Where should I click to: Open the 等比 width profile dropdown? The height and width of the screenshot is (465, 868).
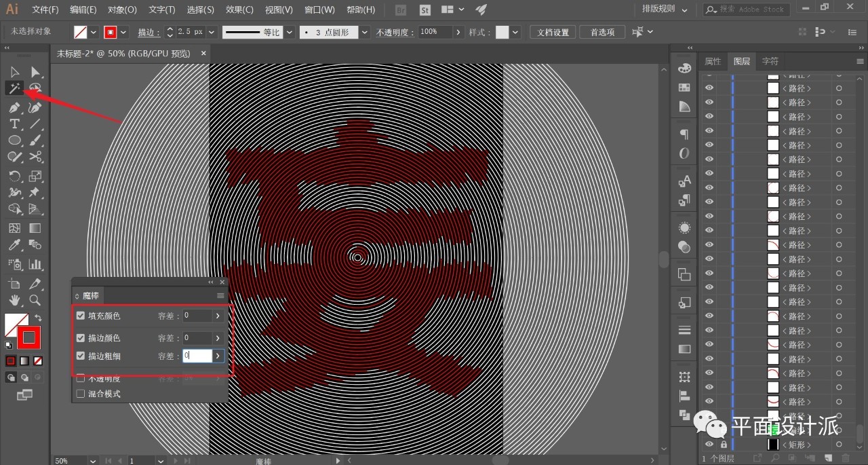click(x=289, y=32)
